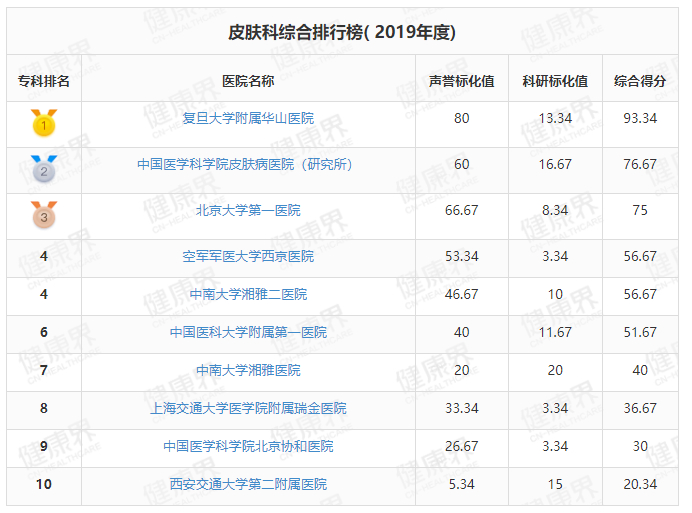Click rank 4 in 湘雅二医院 row
Image resolution: width=692 pixels, height=513 pixels.
pos(44,294)
